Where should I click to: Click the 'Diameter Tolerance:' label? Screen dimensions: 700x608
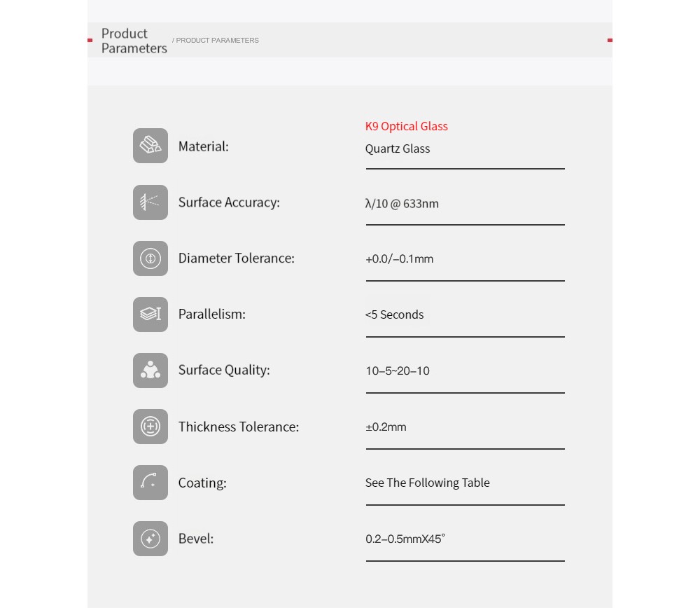click(237, 258)
